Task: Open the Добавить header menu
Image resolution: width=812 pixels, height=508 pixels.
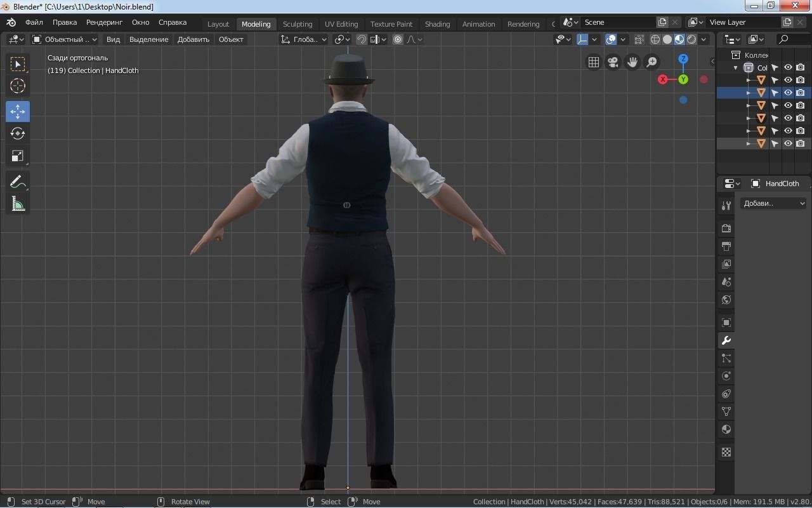Action: pos(193,39)
